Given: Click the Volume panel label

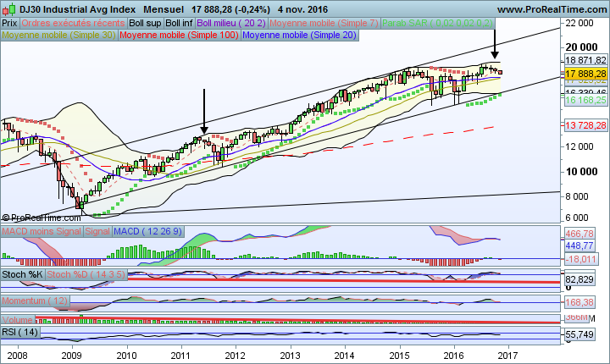Looking at the screenshot, I should (x=18, y=320).
